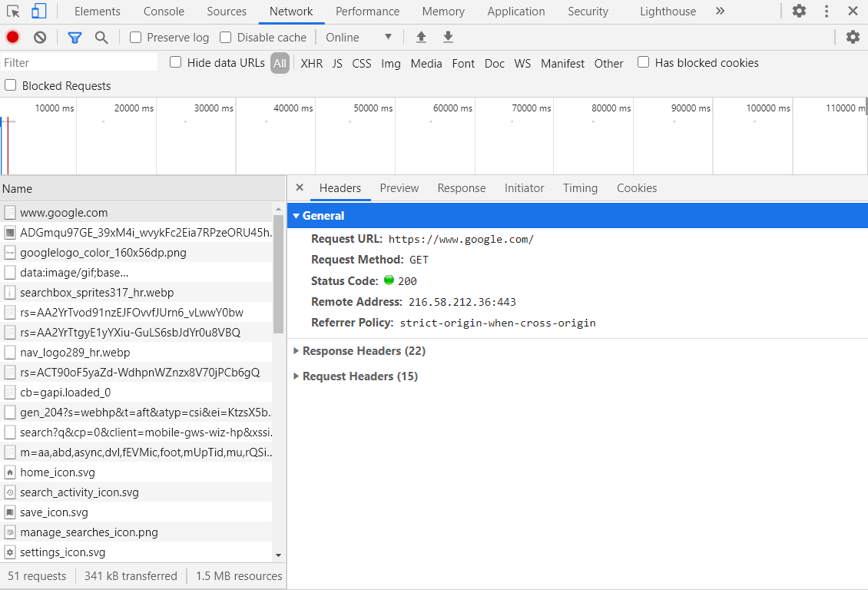Activate the inspect element picker icon
The image size is (868, 590).
tap(13, 11)
